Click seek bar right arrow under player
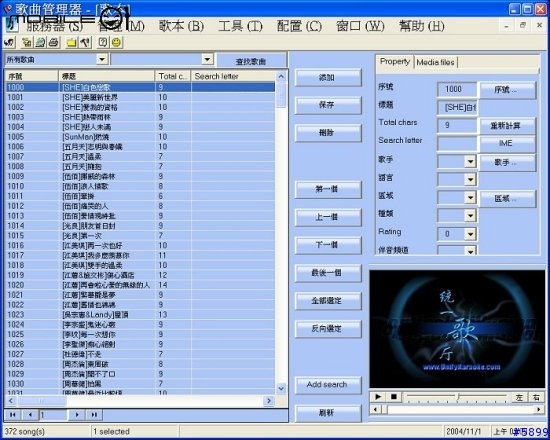 click(539, 409)
